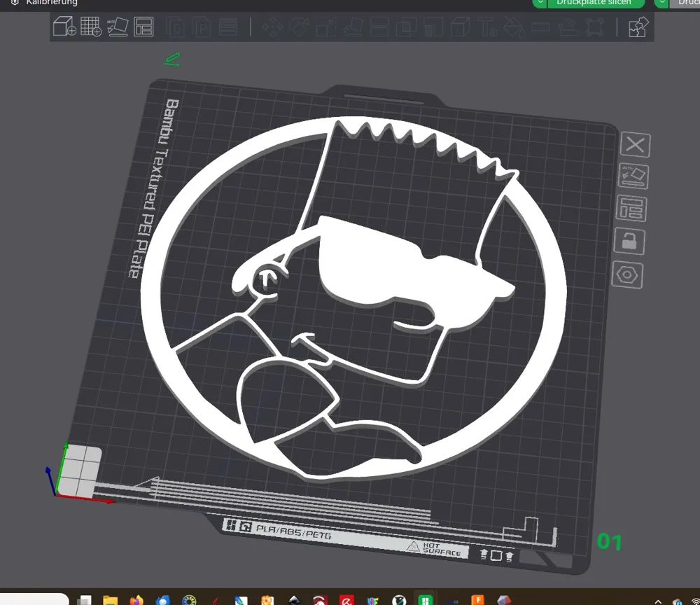The height and width of the screenshot is (605, 700).
Task: Select the Measure ruler tool
Action: point(540,27)
